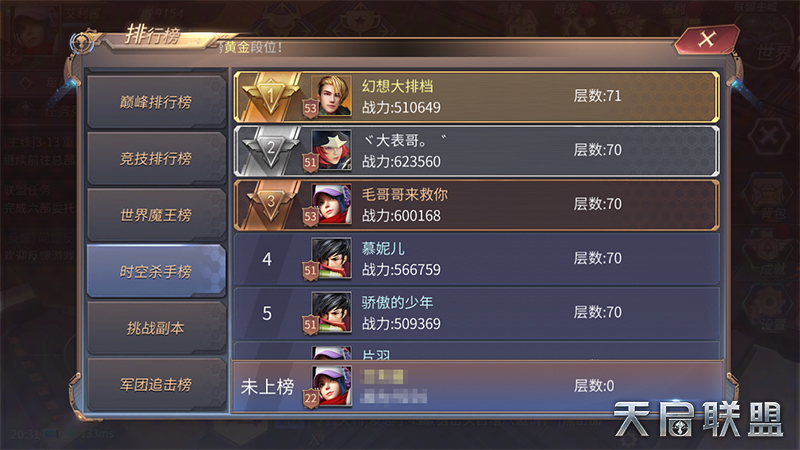
Task: Click the gold rank 1 badge icon
Action: coord(270,95)
